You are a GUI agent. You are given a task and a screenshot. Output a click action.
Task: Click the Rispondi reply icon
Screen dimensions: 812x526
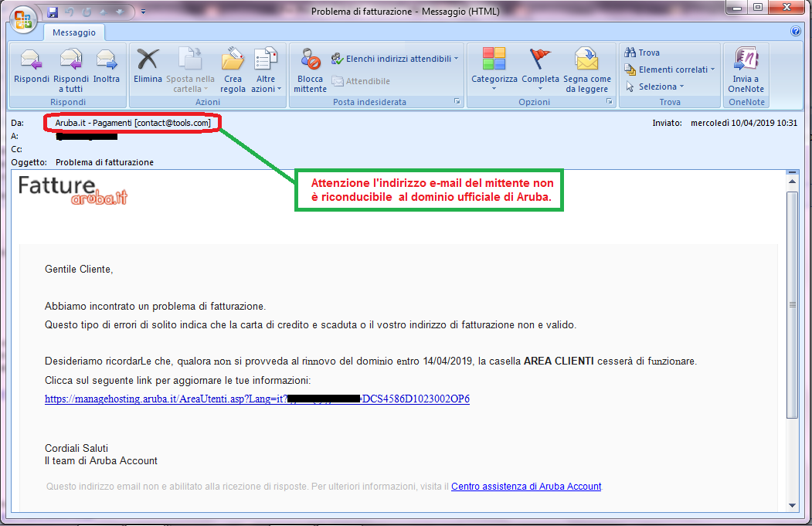pos(32,65)
